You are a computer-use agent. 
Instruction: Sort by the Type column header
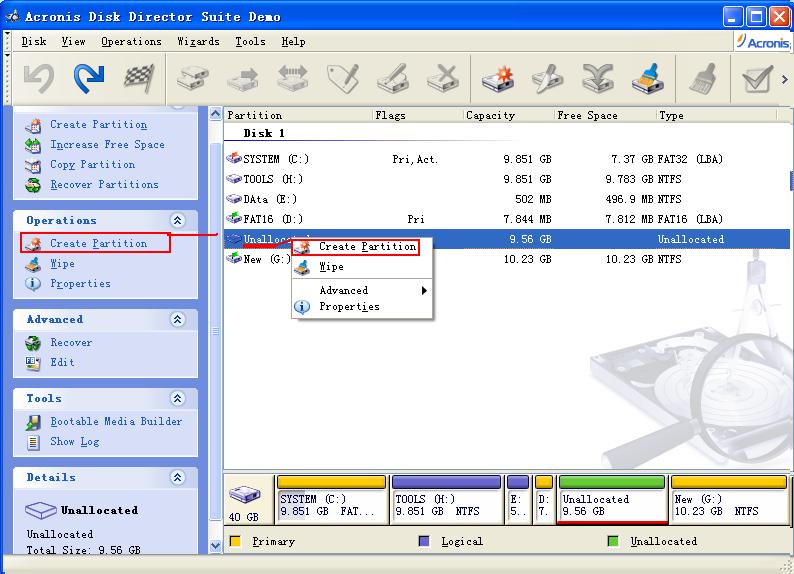(717, 115)
